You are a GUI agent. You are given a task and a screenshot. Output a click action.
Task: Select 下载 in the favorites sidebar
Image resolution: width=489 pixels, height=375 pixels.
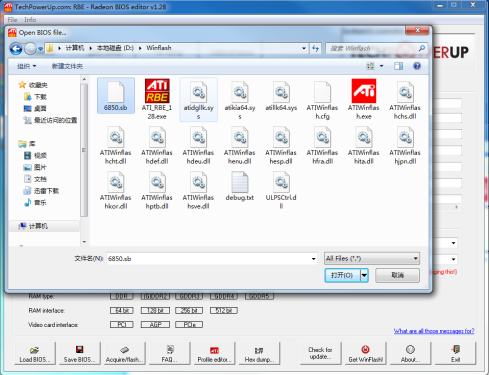[36, 97]
